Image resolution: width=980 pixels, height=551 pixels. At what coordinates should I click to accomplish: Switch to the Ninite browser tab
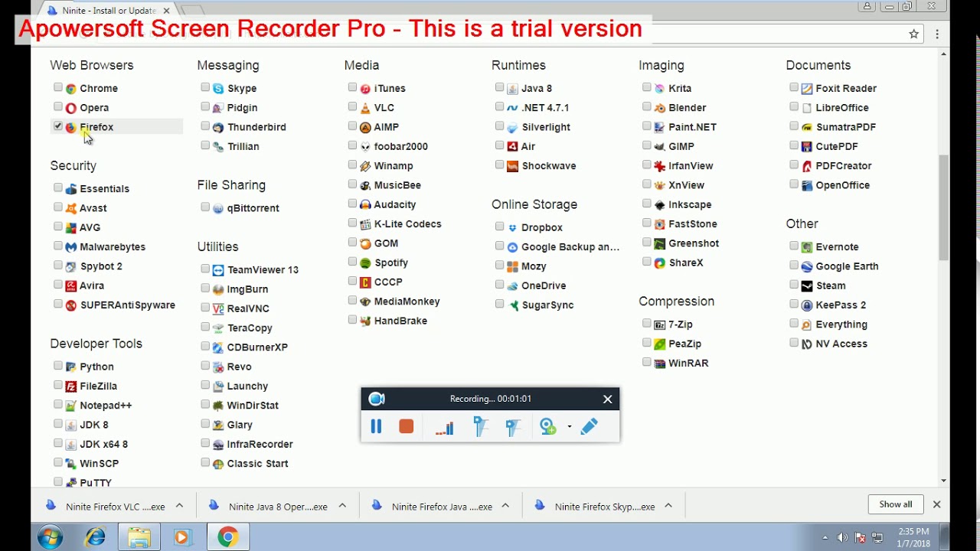(x=107, y=11)
